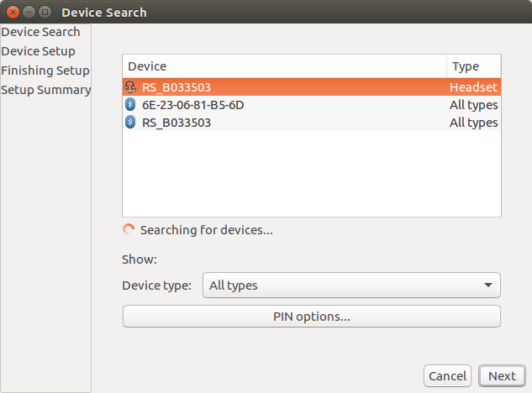Cancel the device setup
The width and height of the screenshot is (532, 393).
(x=447, y=375)
